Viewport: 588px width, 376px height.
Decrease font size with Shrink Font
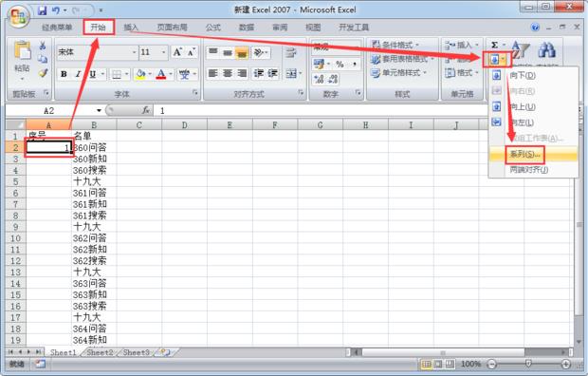pyautogui.click(x=192, y=52)
